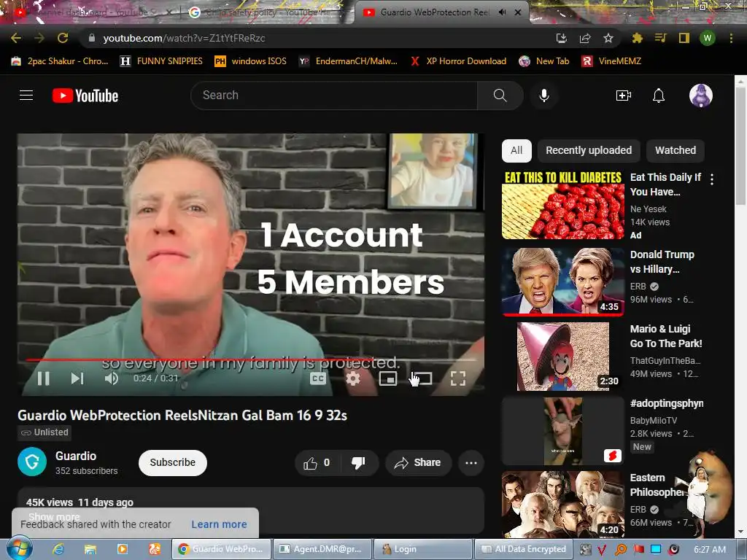
Task: Install app icon in address bar
Action: tap(562, 38)
